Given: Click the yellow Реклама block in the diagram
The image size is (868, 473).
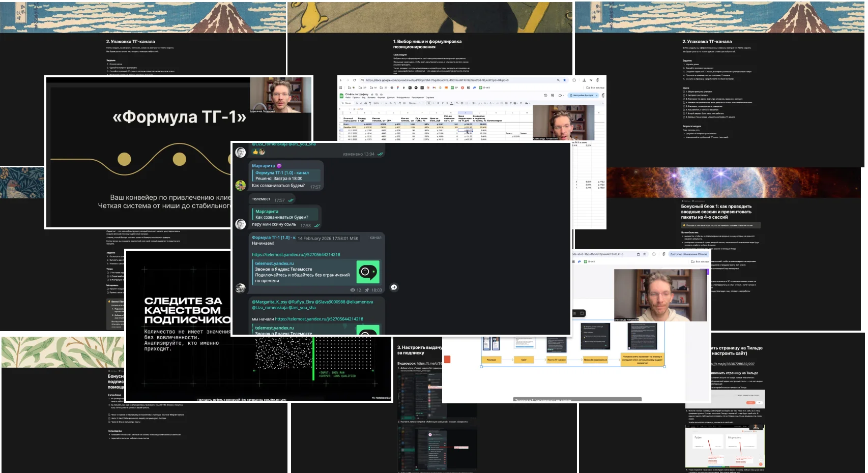Looking at the screenshot, I should (491, 360).
